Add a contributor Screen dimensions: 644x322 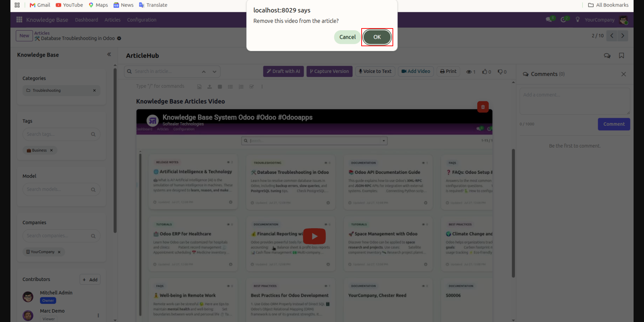tap(90, 280)
